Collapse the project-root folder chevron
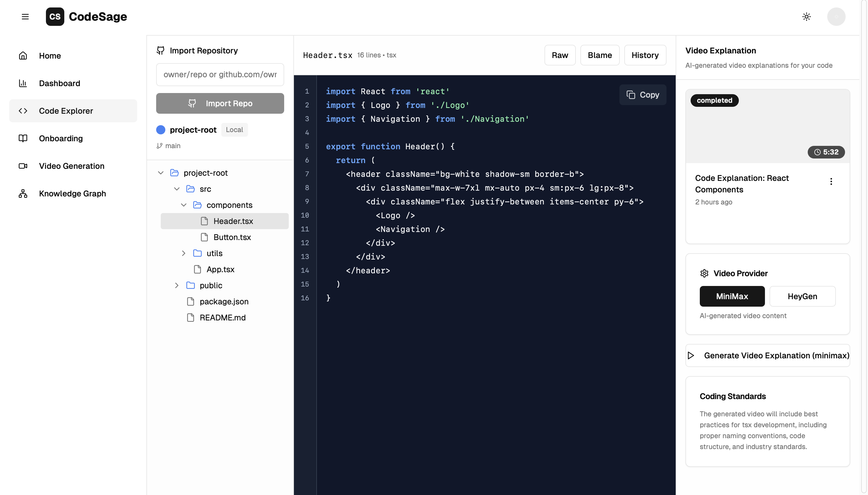 [x=161, y=173]
